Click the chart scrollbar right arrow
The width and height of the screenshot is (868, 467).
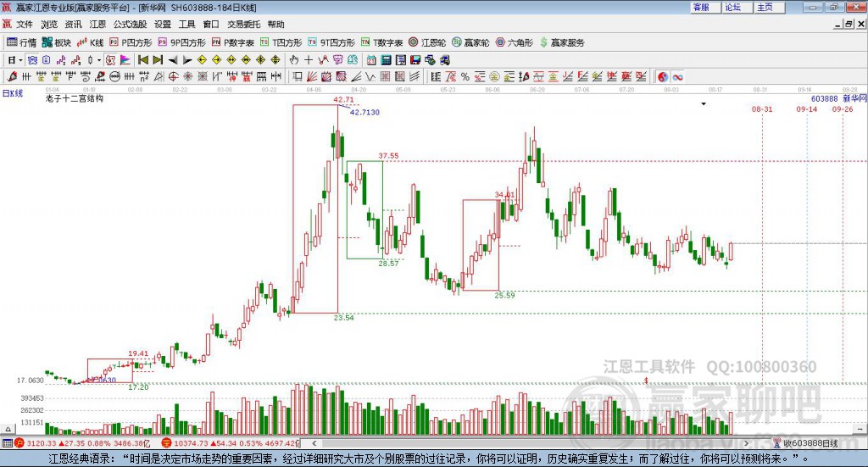[x=746, y=443]
